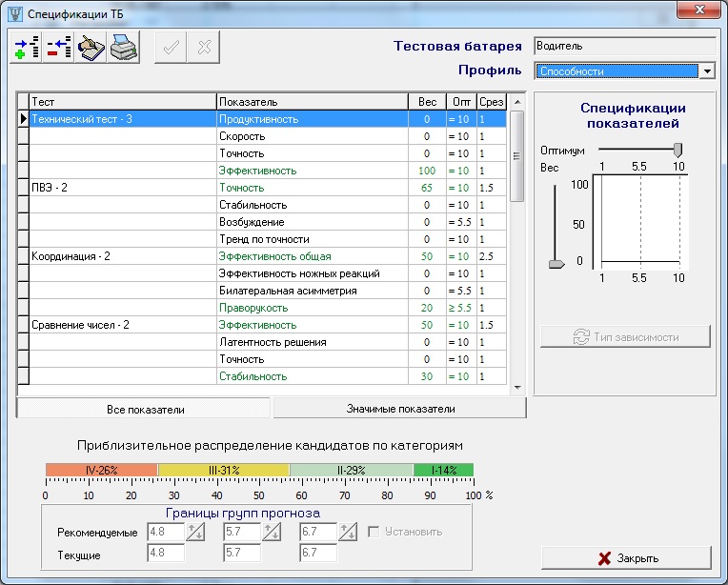Open the Профиль dropdown list
Image resolution: width=728 pixels, height=585 pixels.
pyautogui.click(x=707, y=71)
